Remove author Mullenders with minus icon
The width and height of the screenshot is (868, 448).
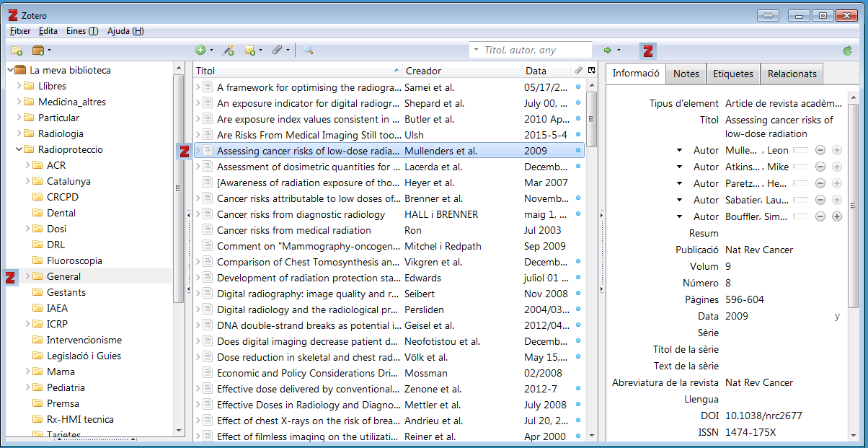coord(820,150)
